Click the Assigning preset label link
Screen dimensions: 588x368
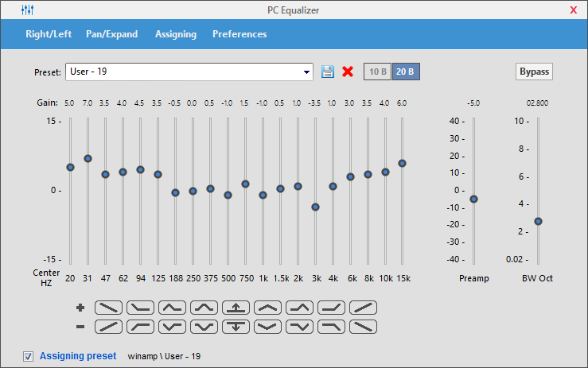[x=78, y=356]
